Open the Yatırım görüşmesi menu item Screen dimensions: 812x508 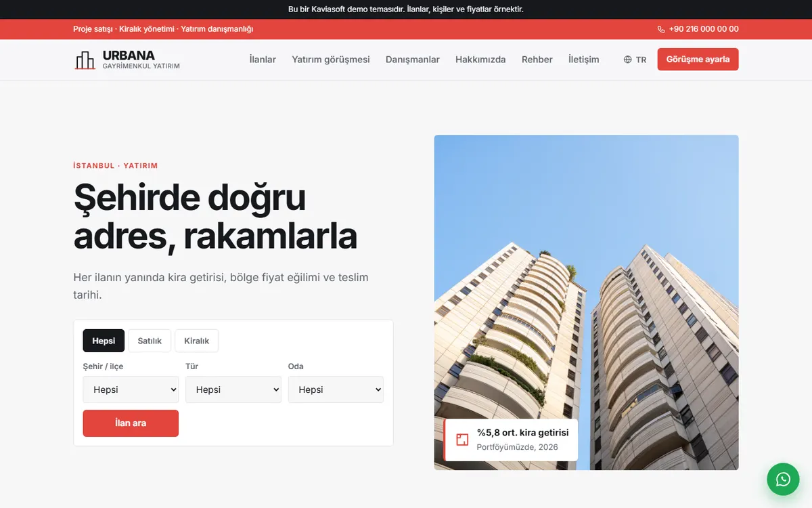click(331, 60)
